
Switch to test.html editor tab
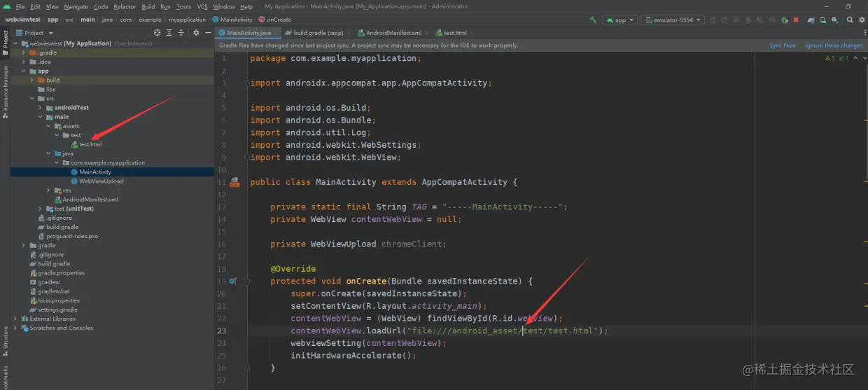pyautogui.click(x=455, y=32)
